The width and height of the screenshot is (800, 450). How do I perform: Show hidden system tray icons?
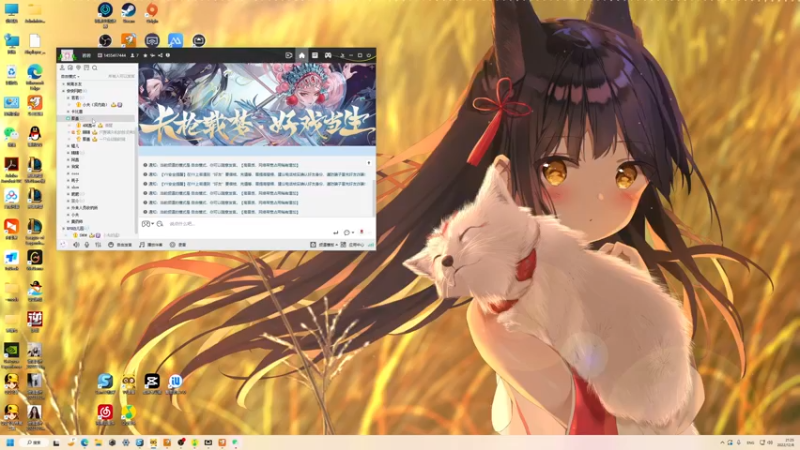pyautogui.click(x=722, y=442)
